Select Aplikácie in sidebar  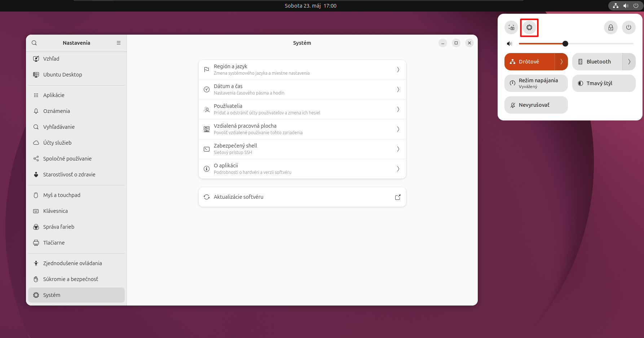76,95
